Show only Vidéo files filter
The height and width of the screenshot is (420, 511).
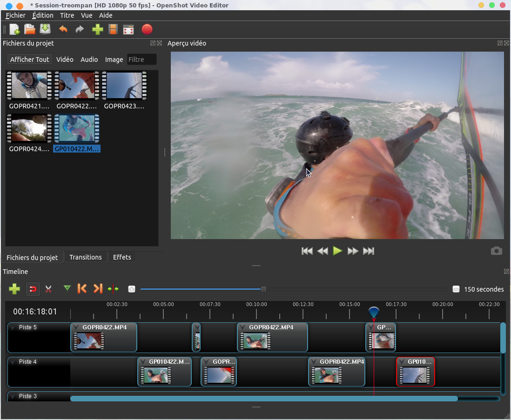(x=65, y=60)
